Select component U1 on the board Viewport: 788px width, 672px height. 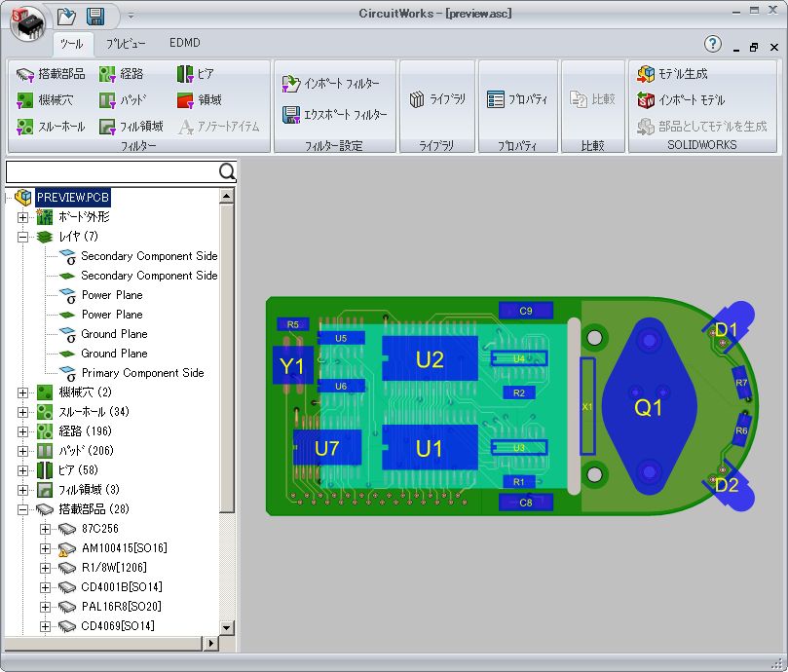[430, 448]
